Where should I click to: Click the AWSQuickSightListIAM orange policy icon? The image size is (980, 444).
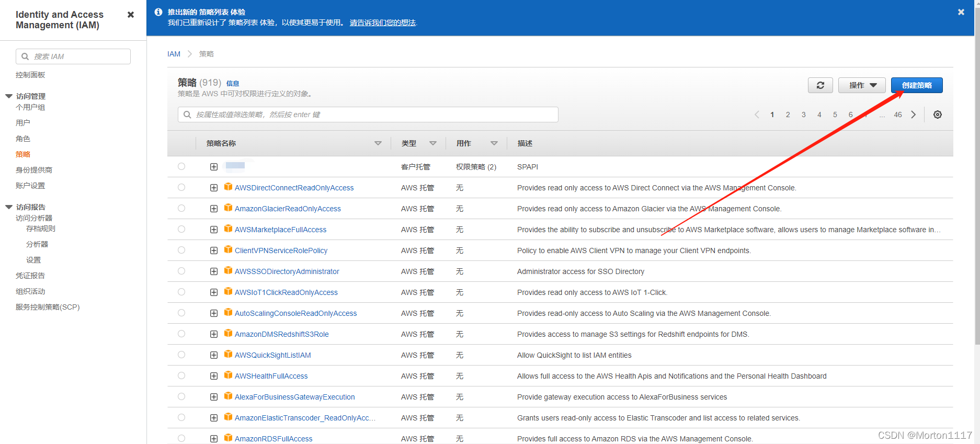(x=228, y=354)
